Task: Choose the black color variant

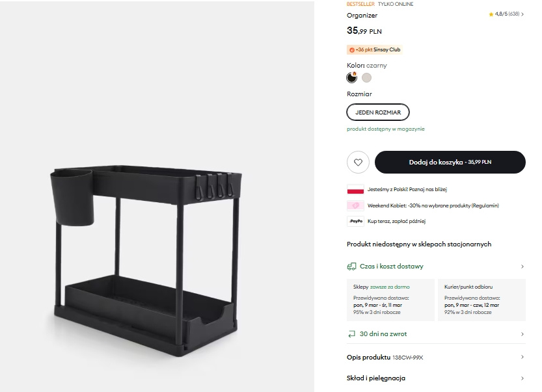Action: (352, 78)
